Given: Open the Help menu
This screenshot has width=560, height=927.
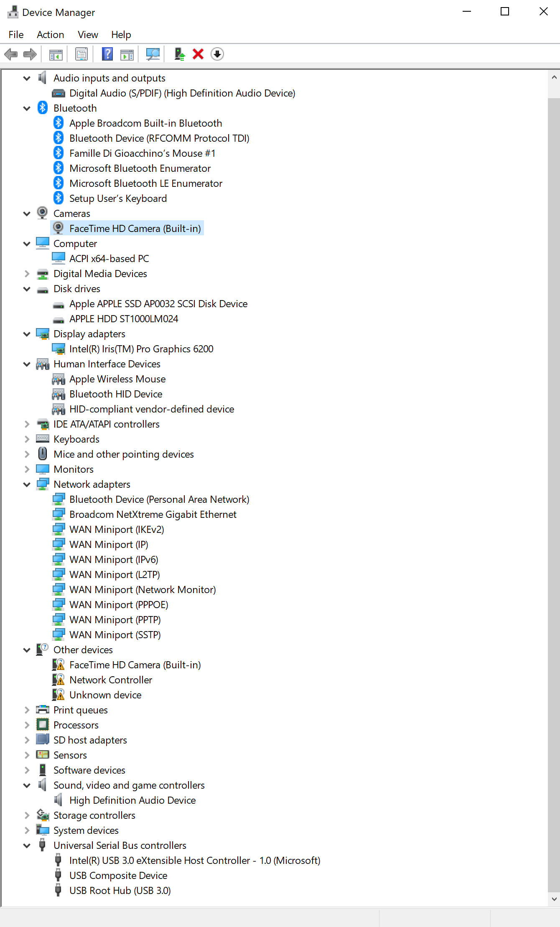Looking at the screenshot, I should pos(121,35).
